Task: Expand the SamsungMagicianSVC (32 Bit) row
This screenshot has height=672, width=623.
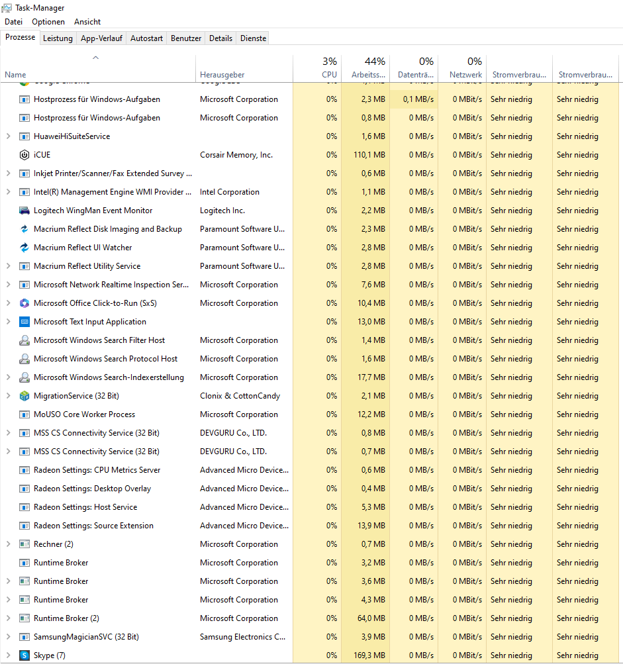Action: 8,637
